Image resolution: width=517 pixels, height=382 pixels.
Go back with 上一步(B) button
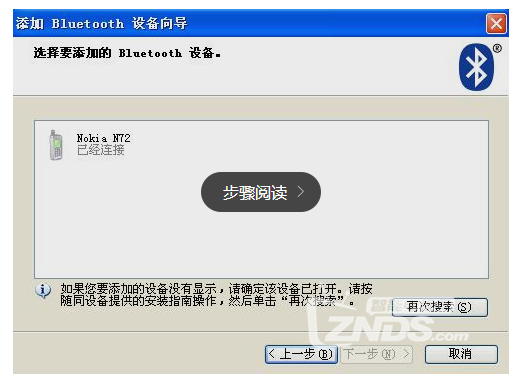click(301, 354)
